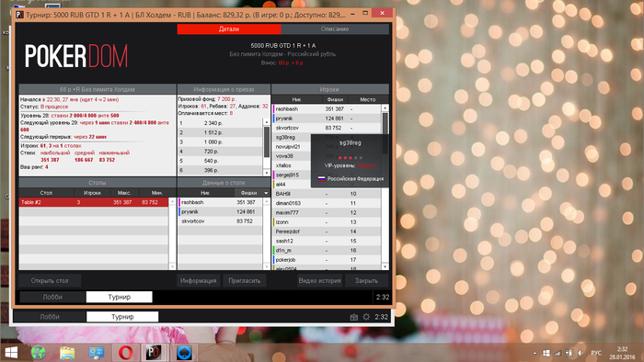Select Турнир tab inside the tournament window
This screenshot has height=362, width=644.
coord(119,297)
